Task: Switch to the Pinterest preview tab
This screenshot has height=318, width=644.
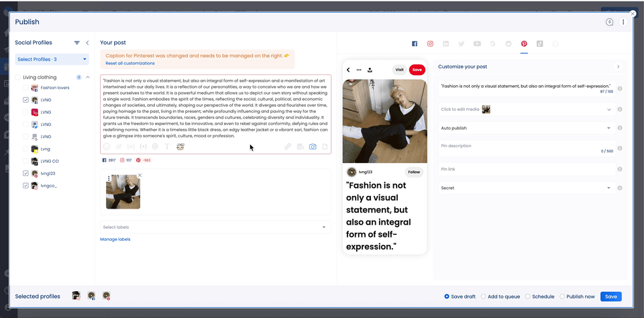Action: click(x=524, y=44)
